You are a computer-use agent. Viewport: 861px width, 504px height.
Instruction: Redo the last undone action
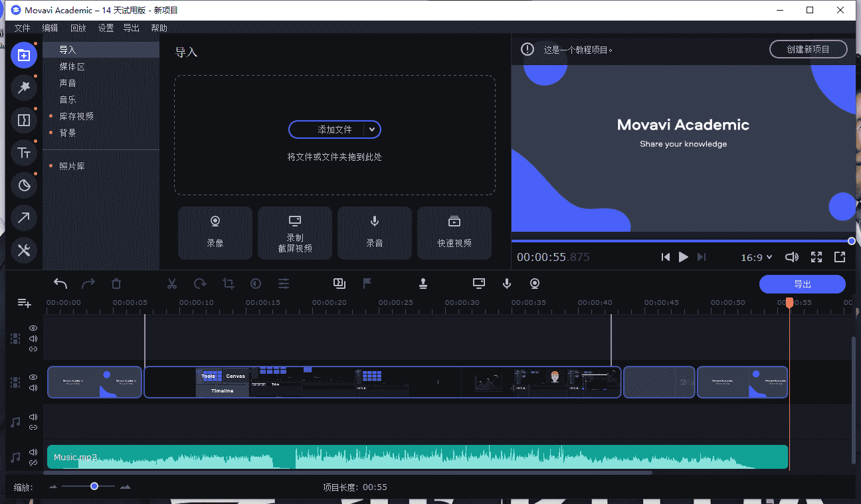[88, 284]
